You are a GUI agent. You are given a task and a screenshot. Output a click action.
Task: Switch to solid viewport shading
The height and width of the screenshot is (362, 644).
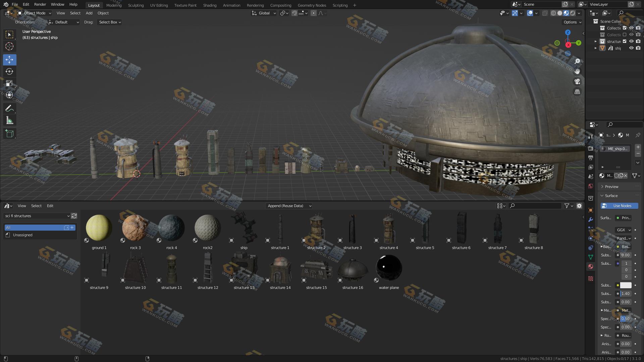pyautogui.click(x=560, y=13)
